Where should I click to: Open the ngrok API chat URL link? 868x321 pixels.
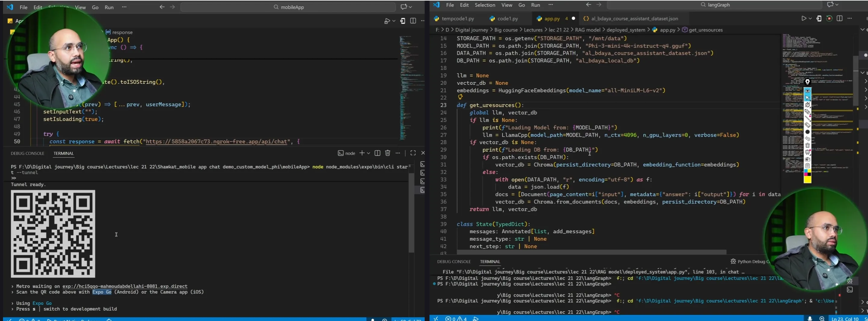pos(216,142)
